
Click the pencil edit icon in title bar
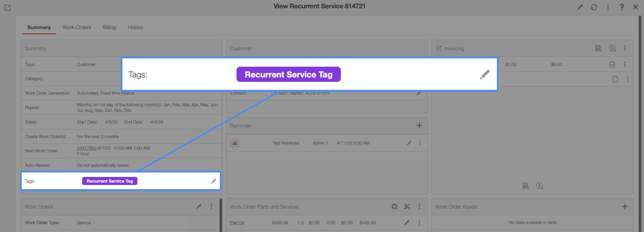pyautogui.click(x=580, y=7)
